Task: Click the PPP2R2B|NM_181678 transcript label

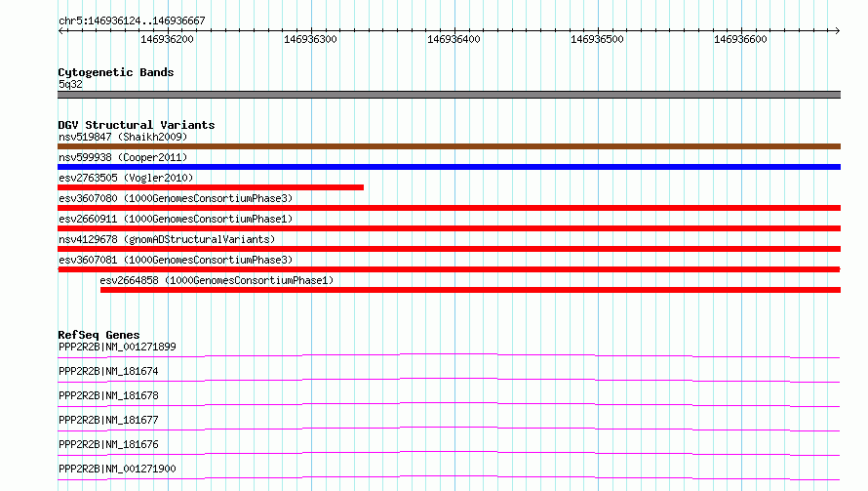Action: [x=108, y=395]
